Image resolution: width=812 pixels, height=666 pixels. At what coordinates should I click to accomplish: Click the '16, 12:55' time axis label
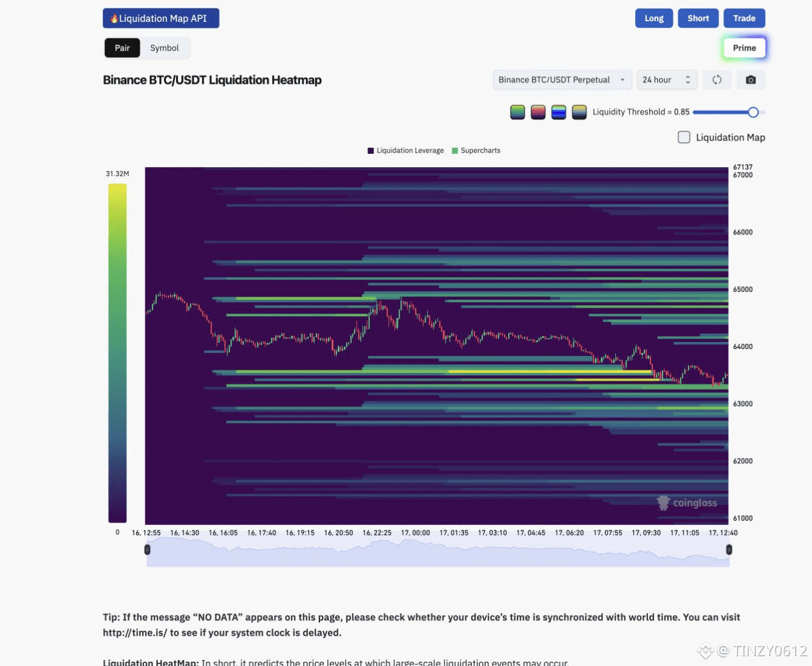146,533
